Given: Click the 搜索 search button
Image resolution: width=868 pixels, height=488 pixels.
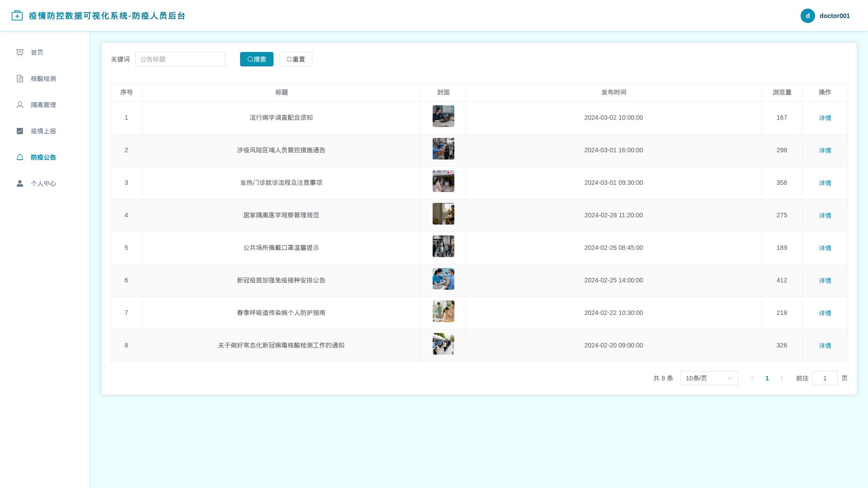Looking at the screenshot, I should (257, 59).
